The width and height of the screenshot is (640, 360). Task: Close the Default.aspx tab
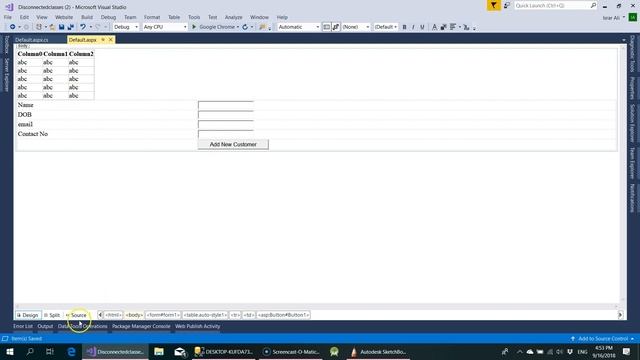[x=111, y=40]
